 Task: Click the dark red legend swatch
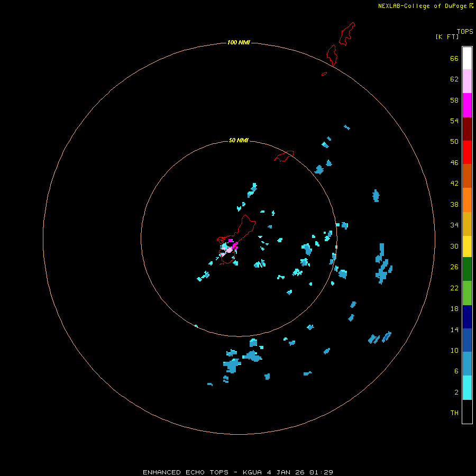coord(467,129)
